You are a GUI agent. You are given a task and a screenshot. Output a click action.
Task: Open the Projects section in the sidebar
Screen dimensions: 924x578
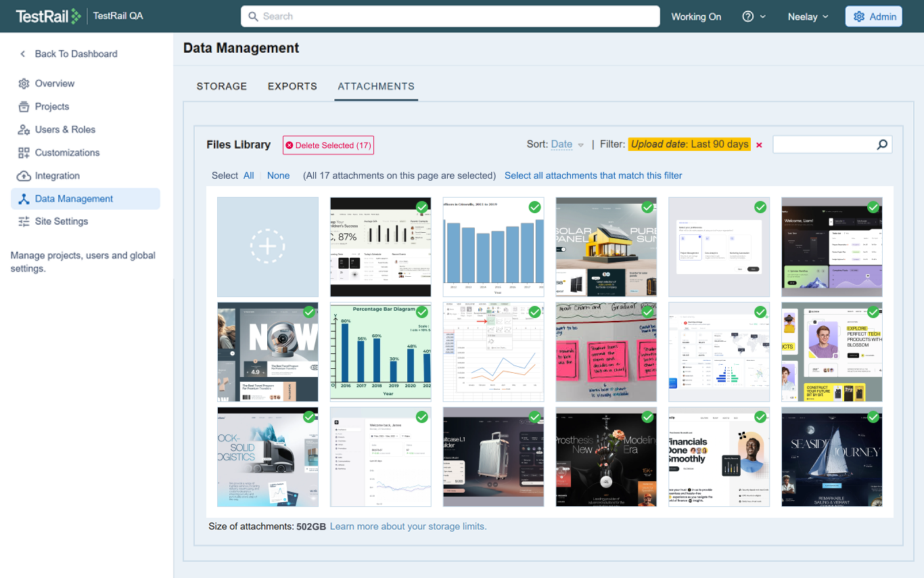(x=51, y=106)
